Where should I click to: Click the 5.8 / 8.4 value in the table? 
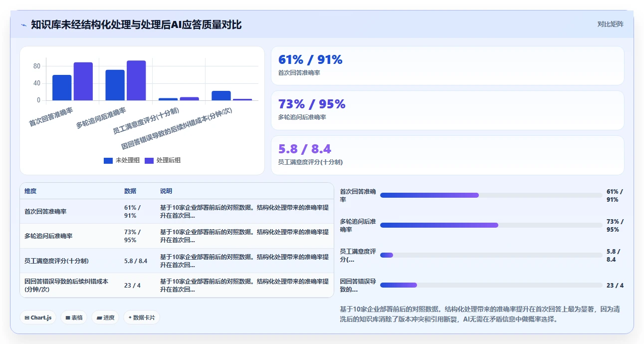click(x=136, y=261)
